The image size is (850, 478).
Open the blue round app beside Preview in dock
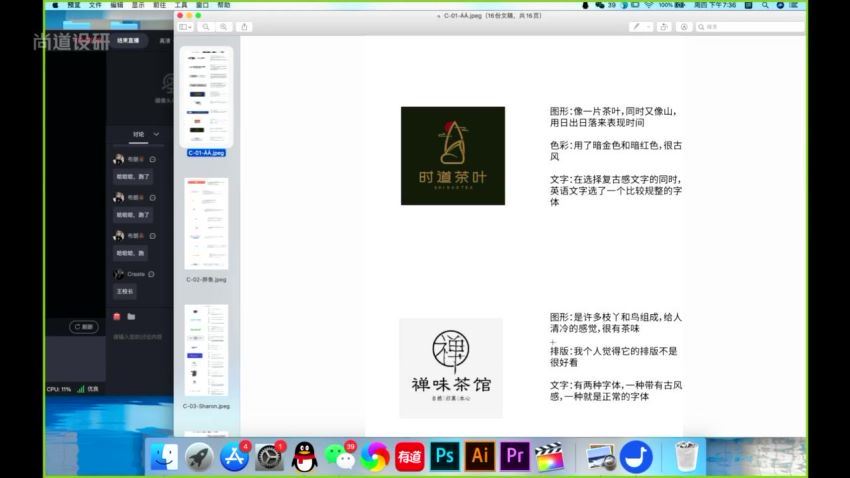coord(636,456)
